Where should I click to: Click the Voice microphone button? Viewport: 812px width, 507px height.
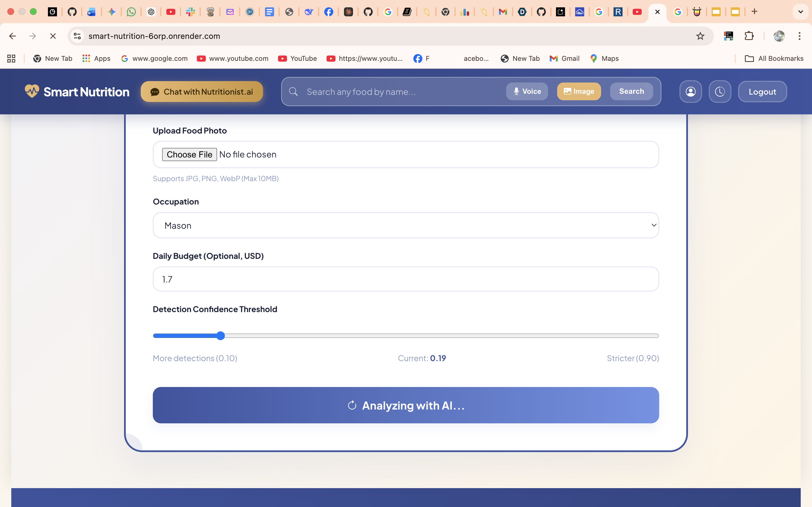[527, 92]
